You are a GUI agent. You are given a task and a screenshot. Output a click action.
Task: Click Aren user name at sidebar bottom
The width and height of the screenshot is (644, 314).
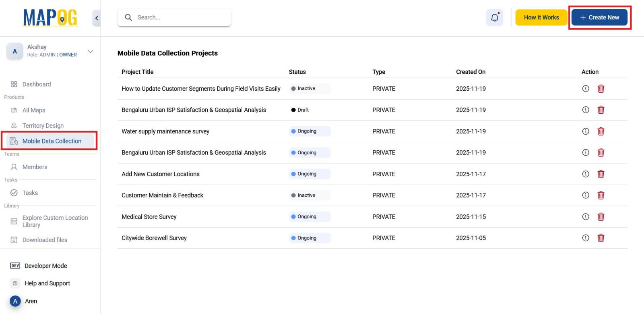click(31, 301)
